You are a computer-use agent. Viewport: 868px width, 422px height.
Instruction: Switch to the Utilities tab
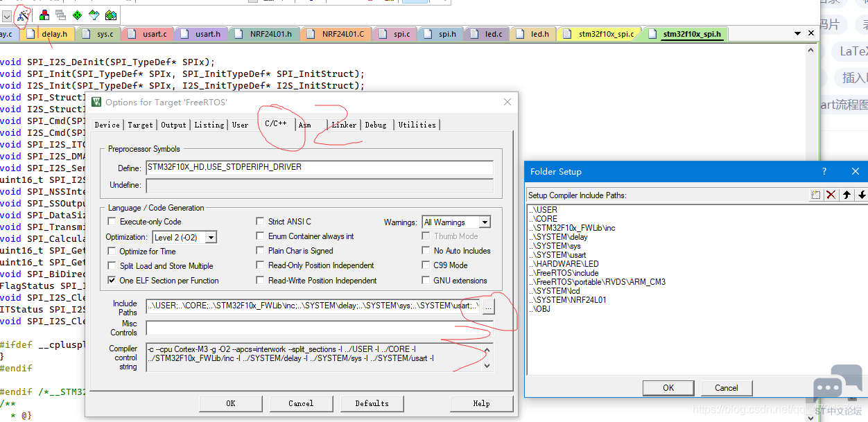click(417, 125)
